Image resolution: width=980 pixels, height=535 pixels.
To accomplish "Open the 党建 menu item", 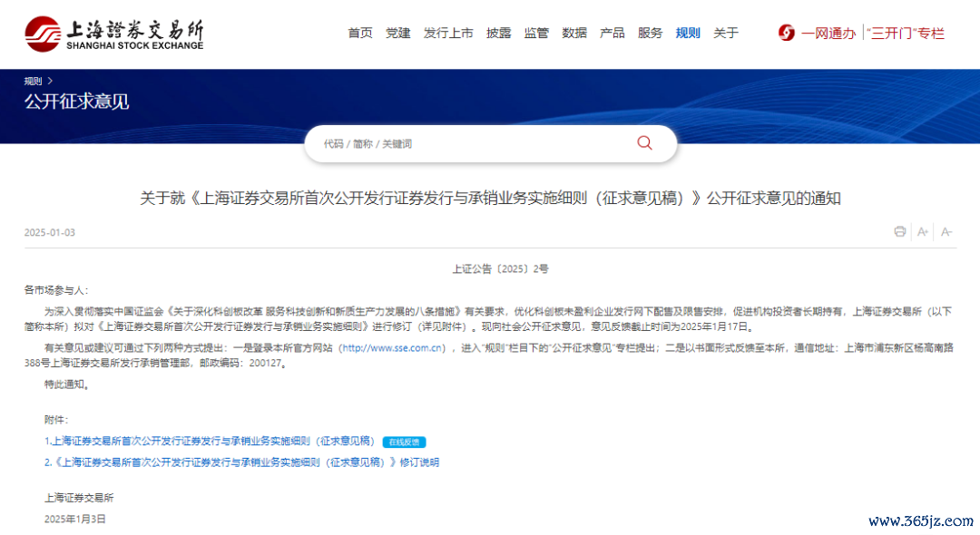I will coord(398,33).
